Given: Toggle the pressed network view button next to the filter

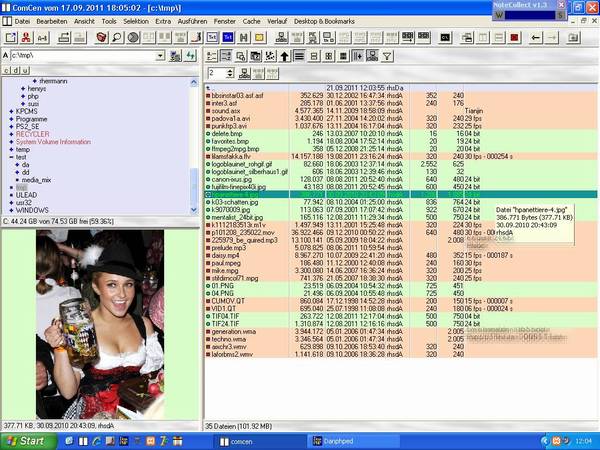Looking at the screenshot, I should tap(372, 57).
